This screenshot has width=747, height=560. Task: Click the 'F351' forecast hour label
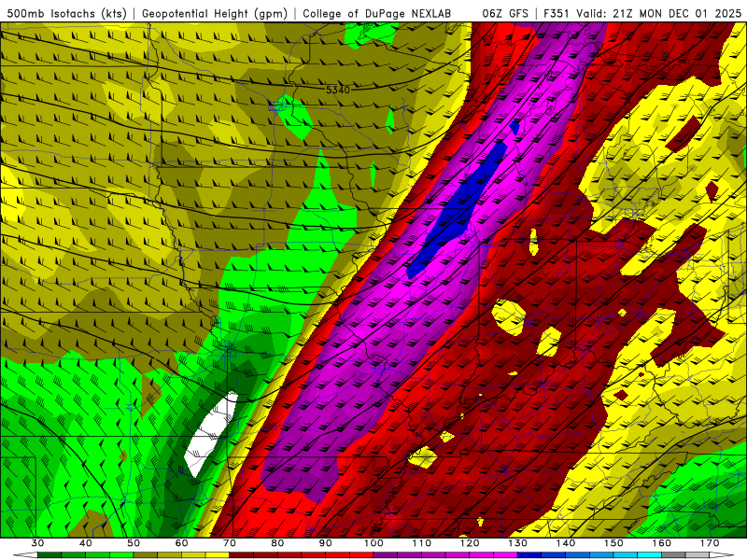pyautogui.click(x=557, y=14)
